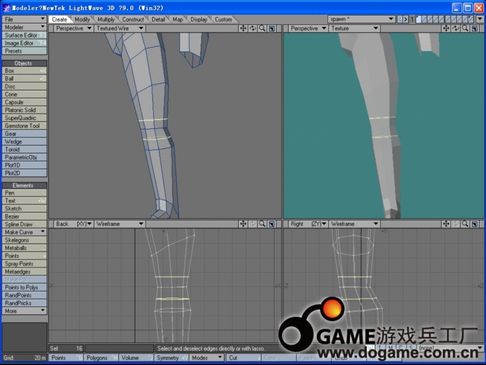Click the zoom magnifier of the Right viewport
The height and width of the screenshot is (365, 486).
pos(465,224)
